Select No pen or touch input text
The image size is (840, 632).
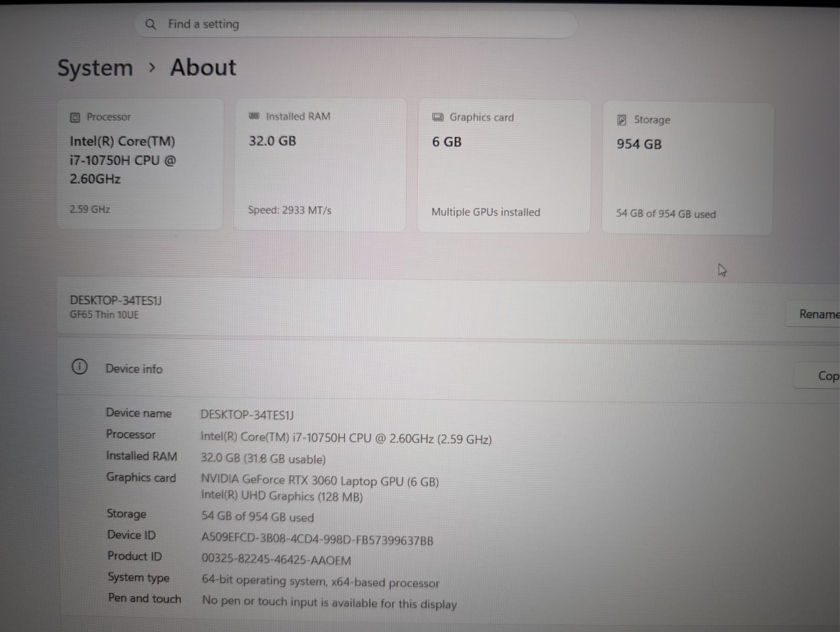click(x=330, y=603)
